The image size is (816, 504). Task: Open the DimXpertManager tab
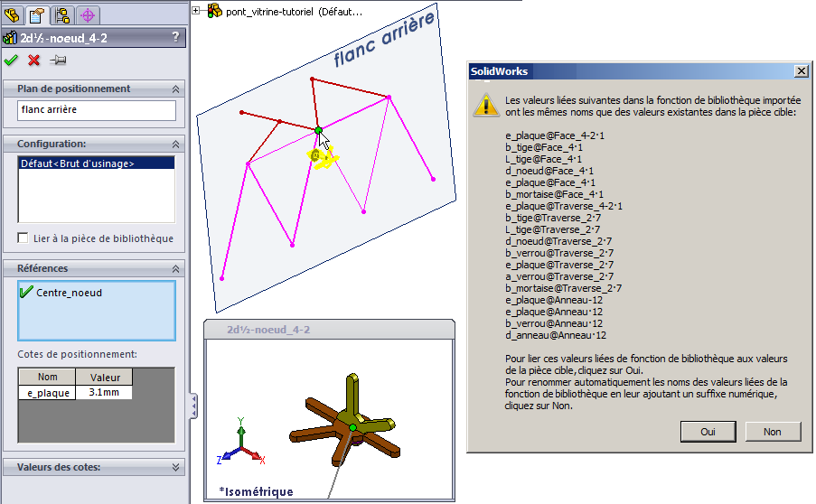(88, 15)
